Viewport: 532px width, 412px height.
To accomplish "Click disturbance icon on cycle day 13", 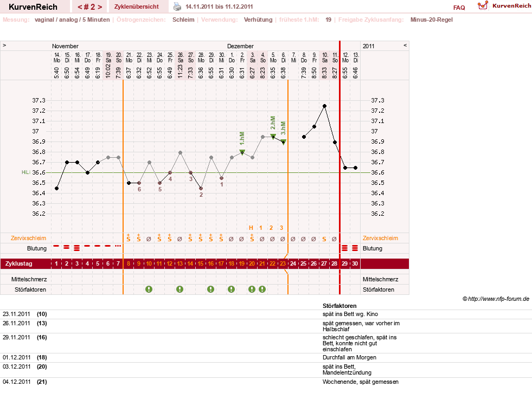I will [x=180, y=289].
